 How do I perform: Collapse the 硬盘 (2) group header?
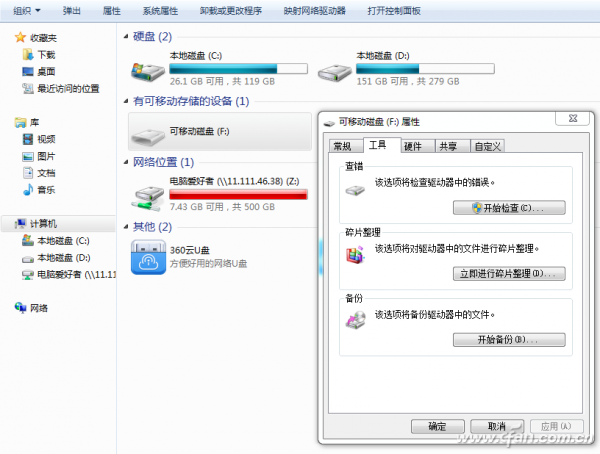point(151,37)
